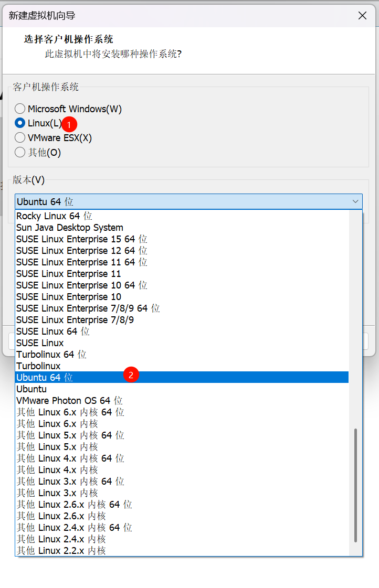Click the Ubuntu 64 位 combo box field

click(x=188, y=201)
